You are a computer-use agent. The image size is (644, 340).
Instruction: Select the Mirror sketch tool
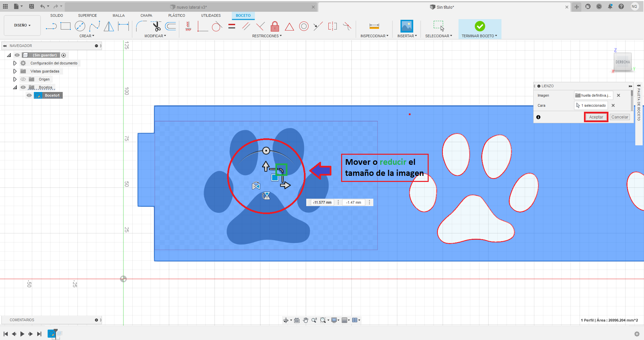pos(109,26)
